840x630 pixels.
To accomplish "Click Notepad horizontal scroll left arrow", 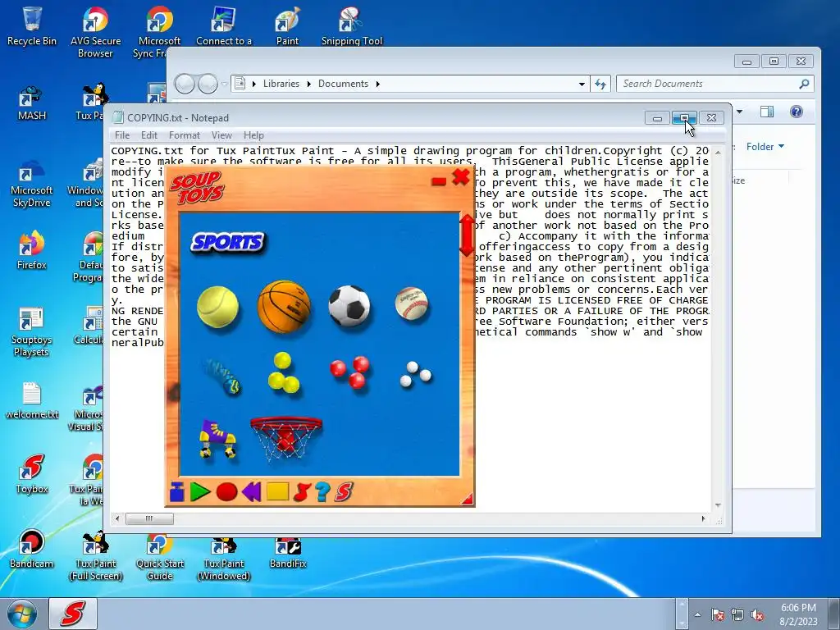I will click(x=117, y=518).
